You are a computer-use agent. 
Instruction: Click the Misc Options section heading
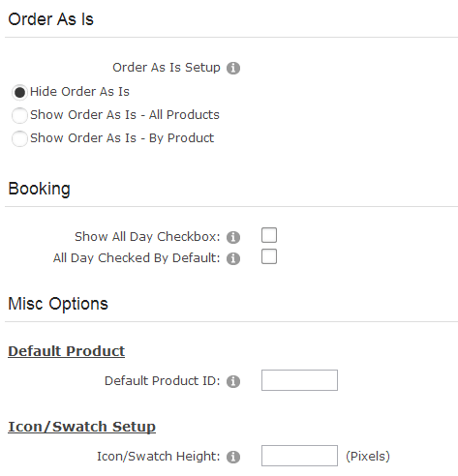pyautogui.click(x=58, y=304)
